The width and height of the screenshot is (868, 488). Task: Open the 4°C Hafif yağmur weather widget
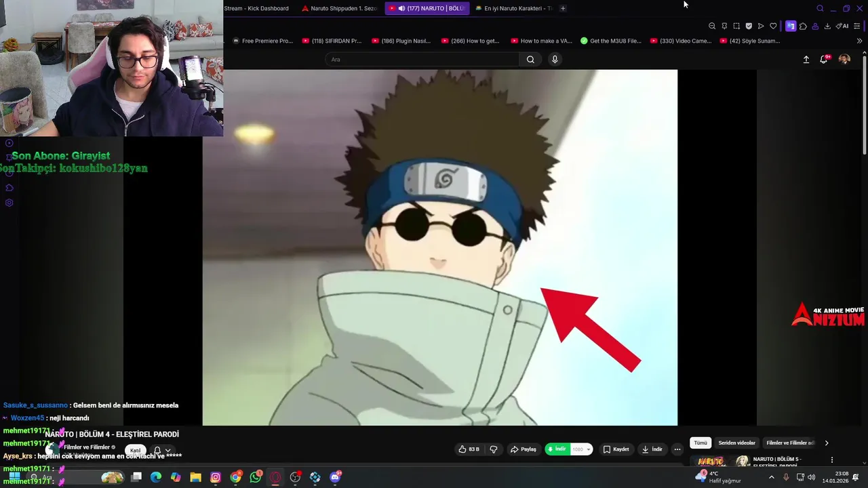(x=719, y=477)
